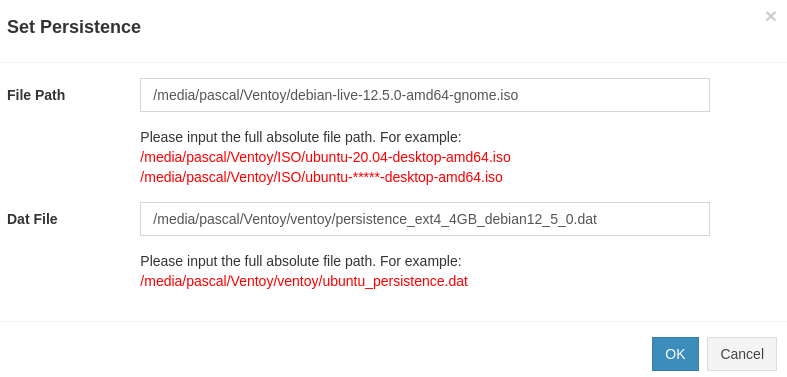Click the Dat File label

[32, 219]
